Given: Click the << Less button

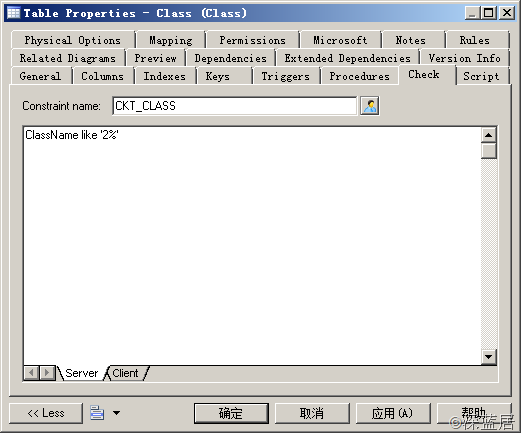Looking at the screenshot, I should (46, 413).
